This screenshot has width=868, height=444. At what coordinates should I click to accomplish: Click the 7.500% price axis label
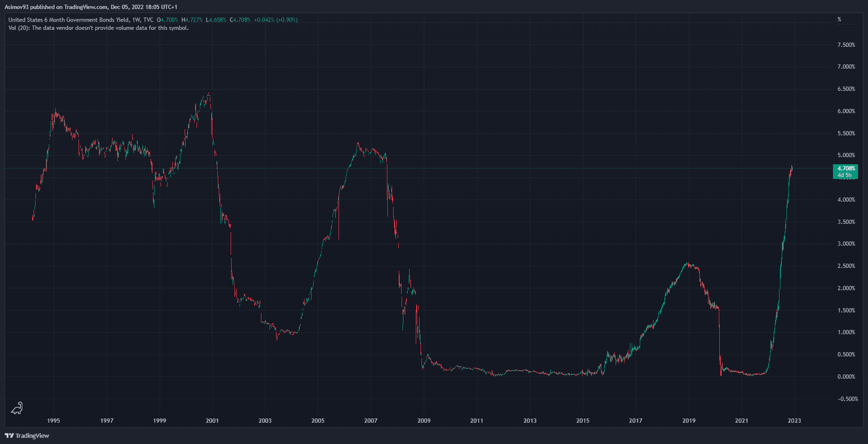click(846, 45)
